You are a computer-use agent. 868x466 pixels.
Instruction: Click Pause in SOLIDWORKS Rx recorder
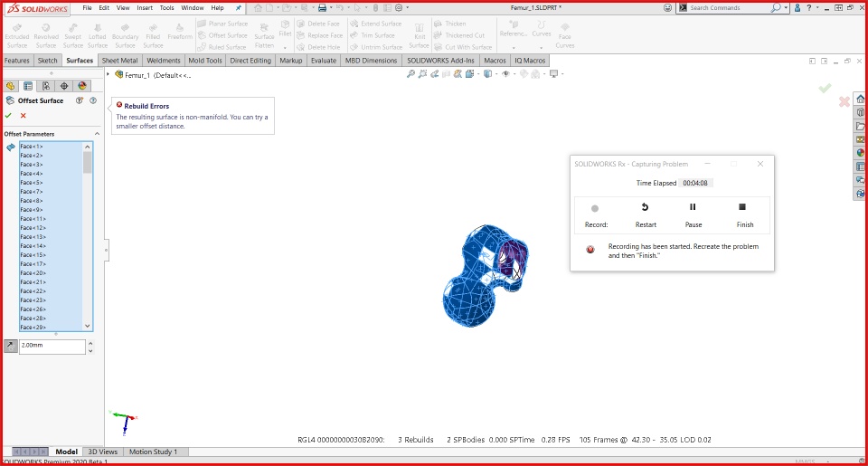[x=693, y=214]
